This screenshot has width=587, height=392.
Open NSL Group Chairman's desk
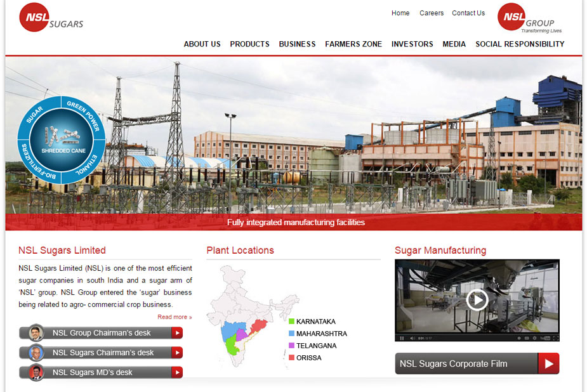point(101,332)
